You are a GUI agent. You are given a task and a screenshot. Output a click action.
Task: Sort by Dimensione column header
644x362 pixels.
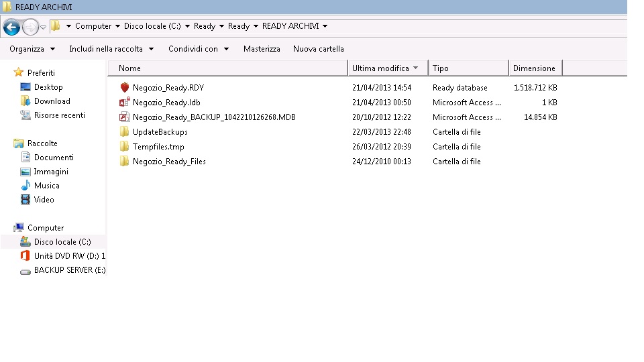pyautogui.click(x=535, y=68)
